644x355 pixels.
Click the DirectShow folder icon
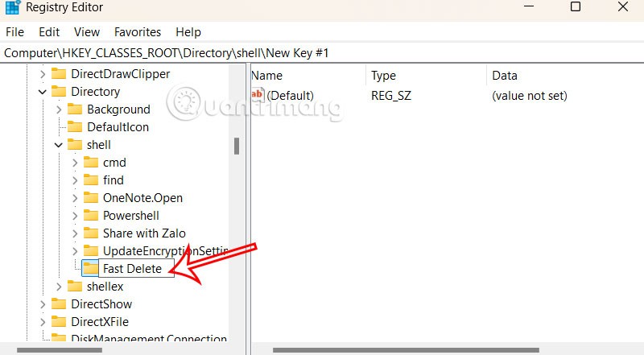tap(59, 304)
